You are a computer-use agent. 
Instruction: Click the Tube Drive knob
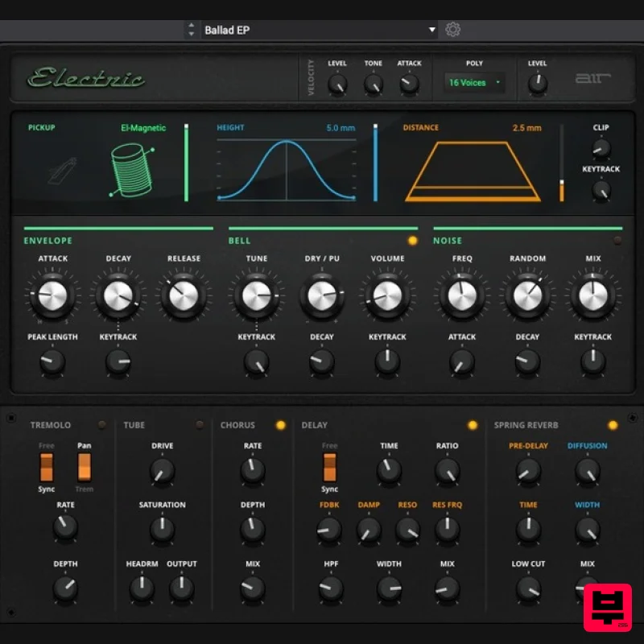click(x=163, y=471)
